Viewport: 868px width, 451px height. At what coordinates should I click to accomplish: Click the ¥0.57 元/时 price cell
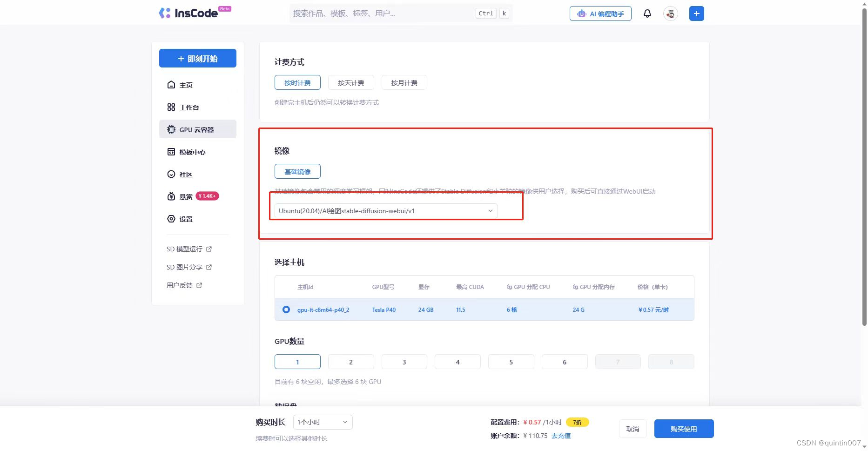[653, 310]
